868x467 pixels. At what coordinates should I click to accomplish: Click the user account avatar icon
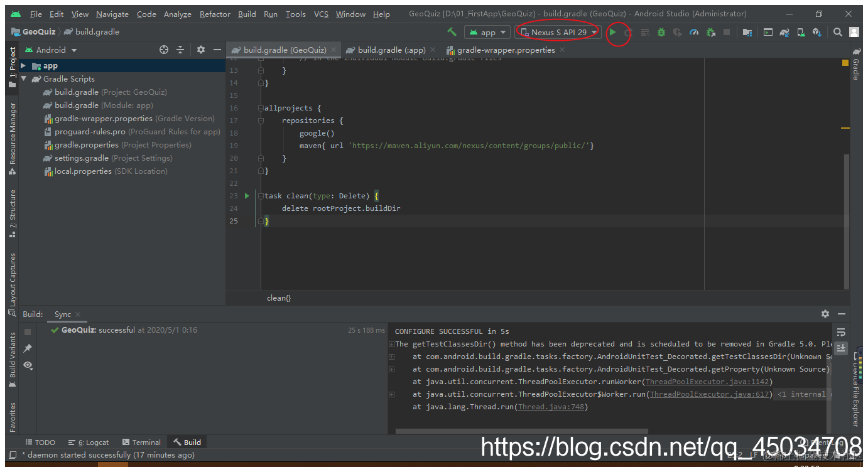tap(854, 32)
